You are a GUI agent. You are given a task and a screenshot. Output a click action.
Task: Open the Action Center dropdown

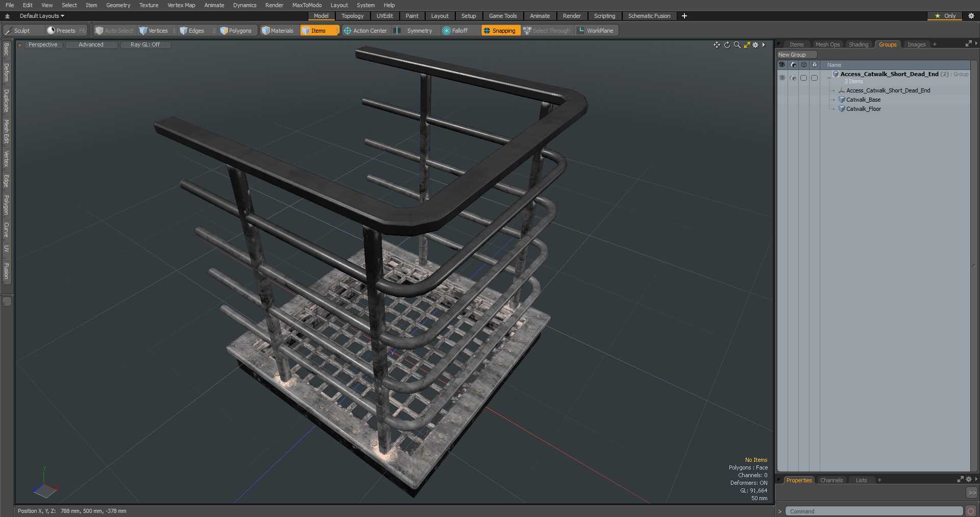click(x=366, y=31)
